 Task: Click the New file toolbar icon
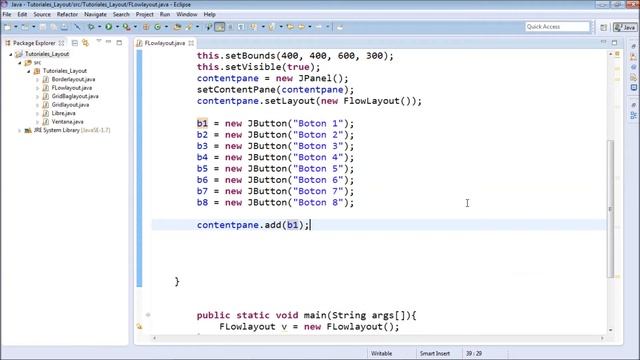[x=7, y=27]
